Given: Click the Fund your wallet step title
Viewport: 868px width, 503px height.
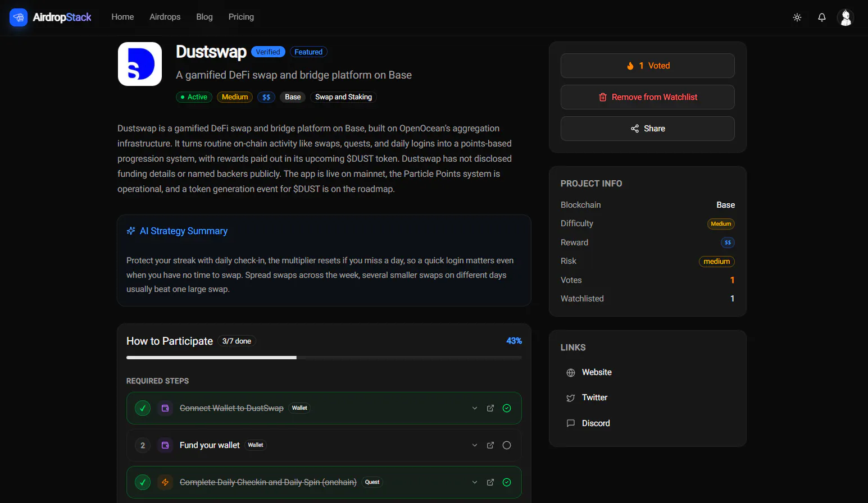Looking at the screenshot, I should tap(210, 445).
